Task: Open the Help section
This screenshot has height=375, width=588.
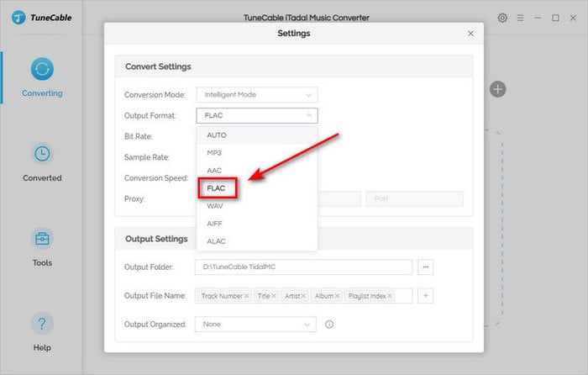Action: 42,333
